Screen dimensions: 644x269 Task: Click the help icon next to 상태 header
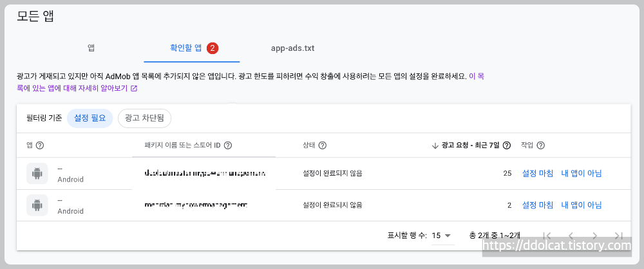(323, 145)
